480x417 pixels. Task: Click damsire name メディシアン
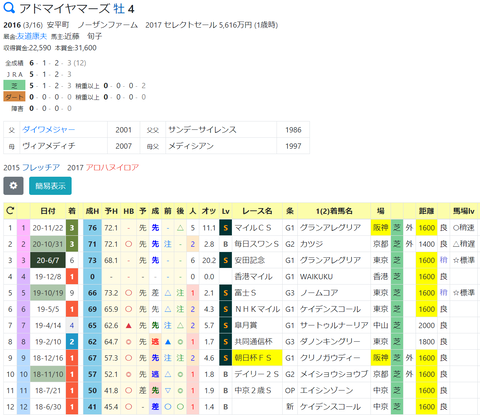pyautogui.click(x=191, y=146)
